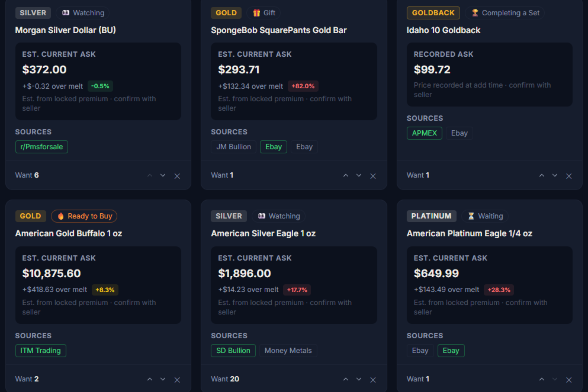The image size is (588, 392).
Task: Select the GOLD badge on American Gold Buffalo
Action: [x=30, y=216]
